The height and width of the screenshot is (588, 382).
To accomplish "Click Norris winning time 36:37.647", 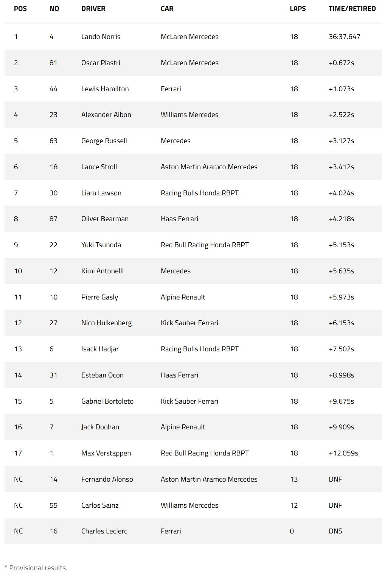I will (344, 37).
